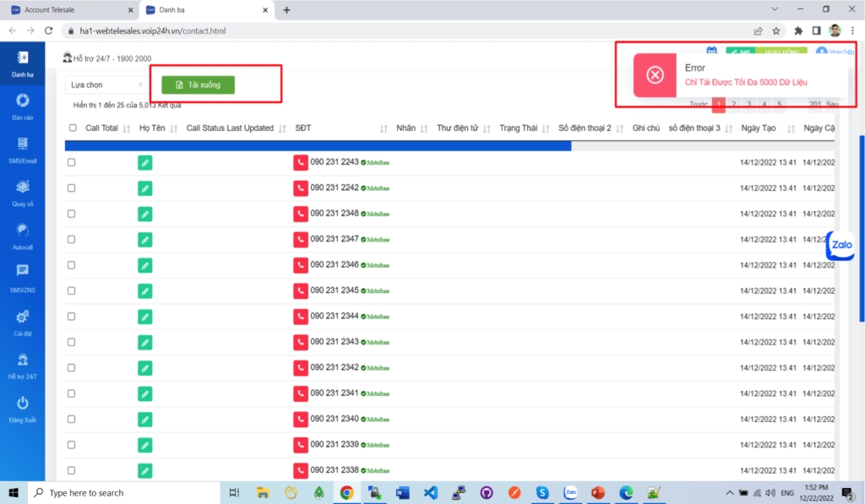Click the green Tải xuống button
865x504 pixels.
[x=199, y=85]
